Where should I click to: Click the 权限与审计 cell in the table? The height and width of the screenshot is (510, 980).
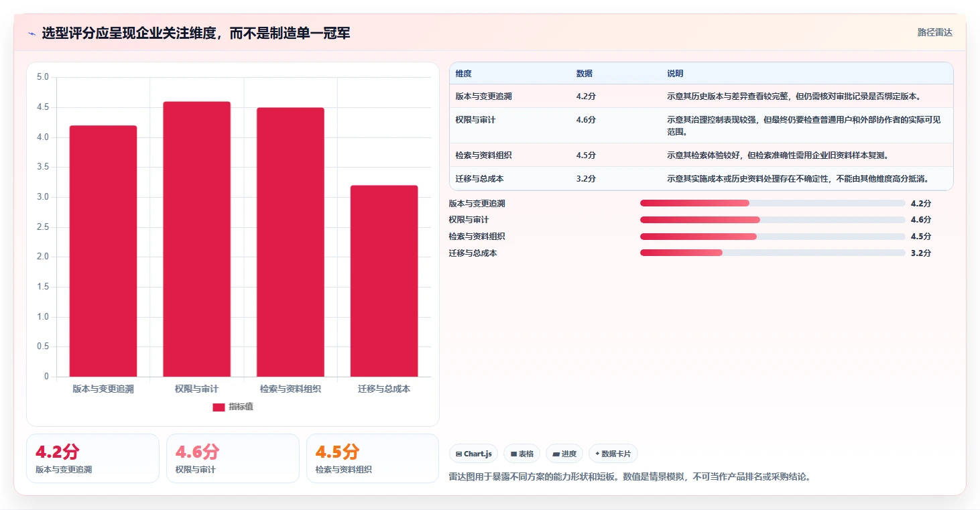(475, 120)
